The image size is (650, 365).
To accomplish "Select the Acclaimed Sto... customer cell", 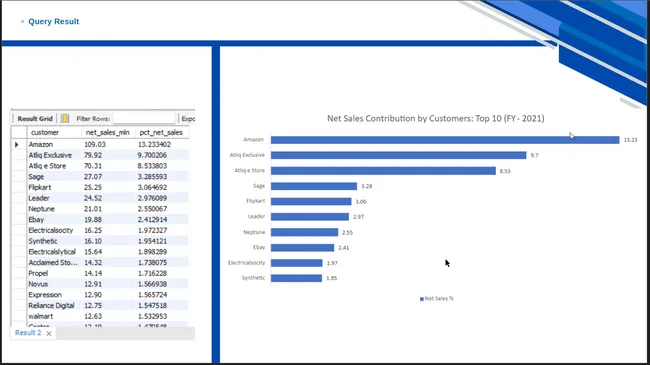I will pos(53,263).
